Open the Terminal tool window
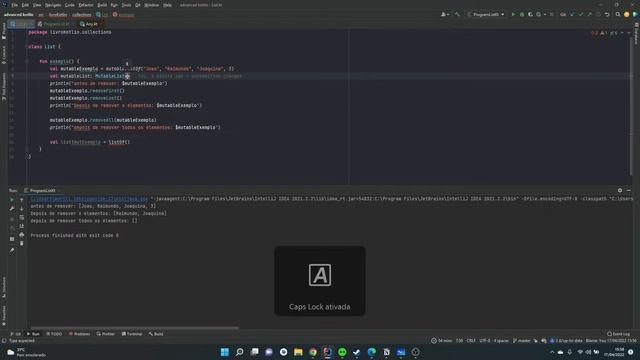This screenshot has width=640, height=360. [x=132, y=334]
